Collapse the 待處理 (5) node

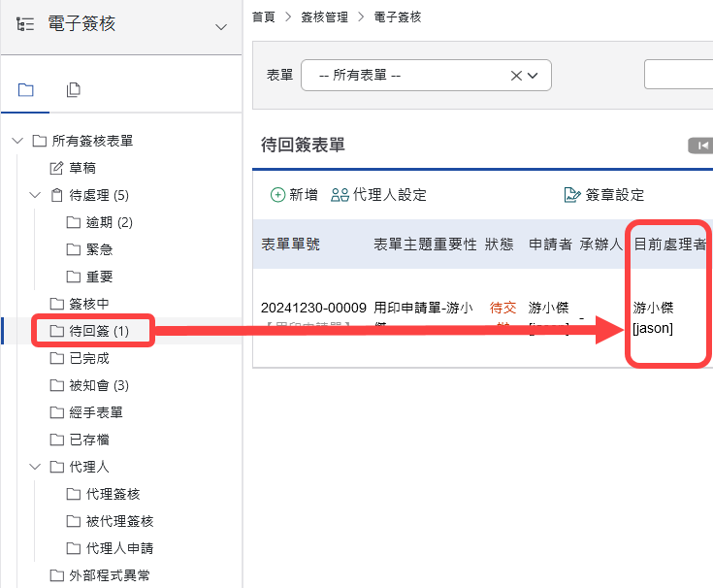coord(35,195)
